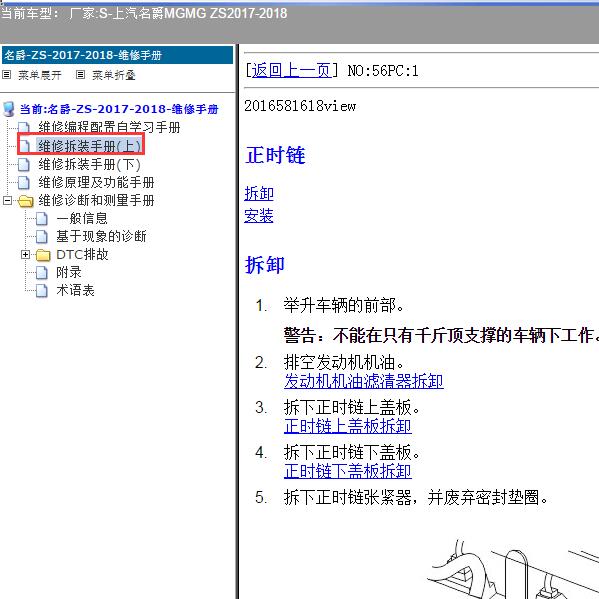Click step text 举升车辆的前部

point(343,306)
